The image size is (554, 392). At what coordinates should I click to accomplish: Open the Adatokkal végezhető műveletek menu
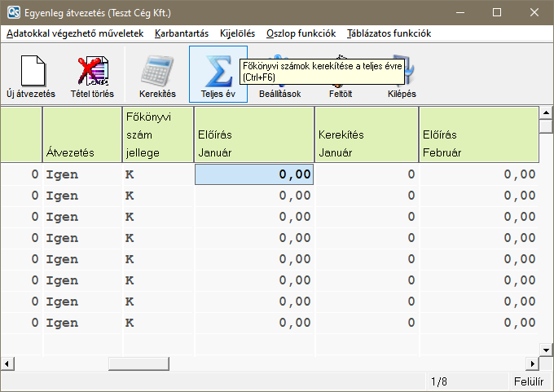(x=75, y=33)
